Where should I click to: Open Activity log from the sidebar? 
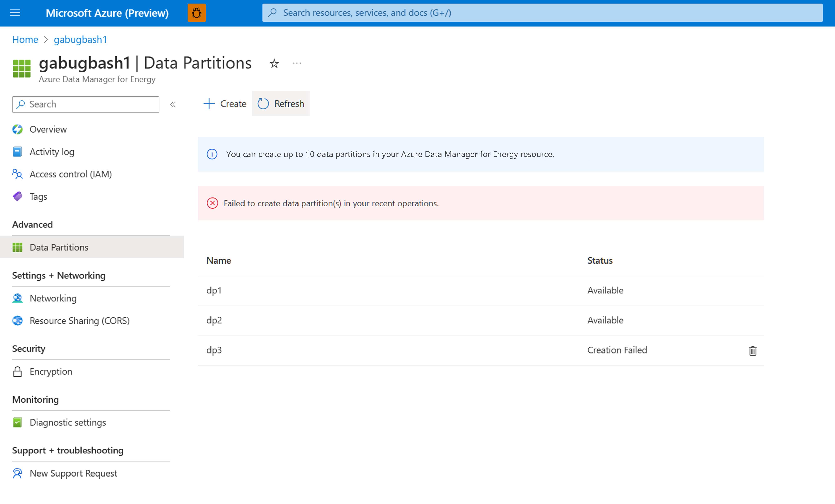click(x=52, y=151)
